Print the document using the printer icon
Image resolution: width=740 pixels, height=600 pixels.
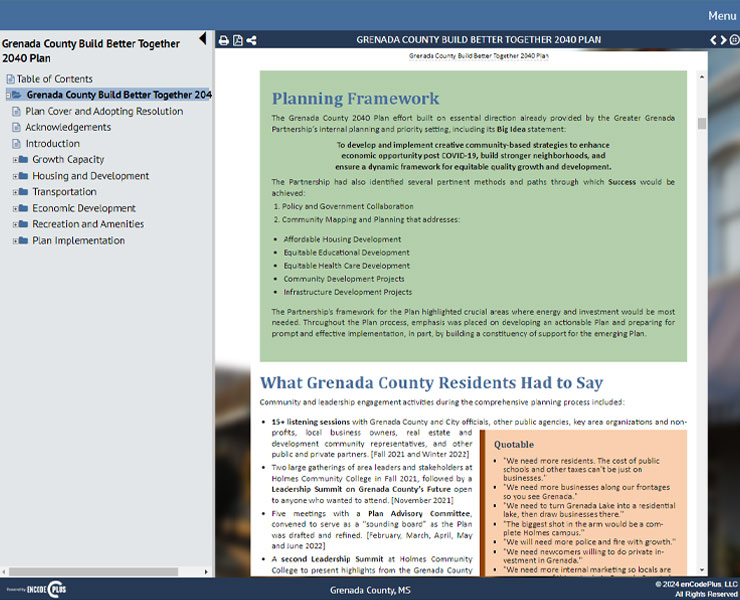[x=224, y=41]
